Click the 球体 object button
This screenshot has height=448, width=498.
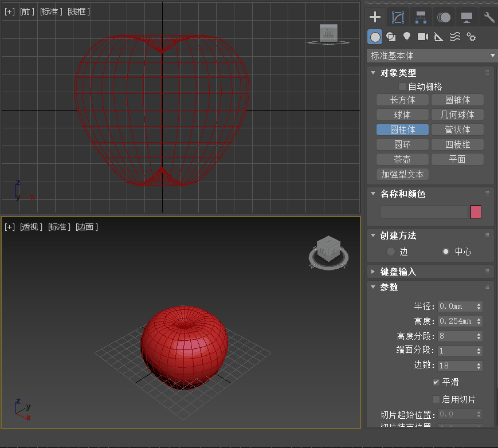pyautogui.click(x=402, y=115)
